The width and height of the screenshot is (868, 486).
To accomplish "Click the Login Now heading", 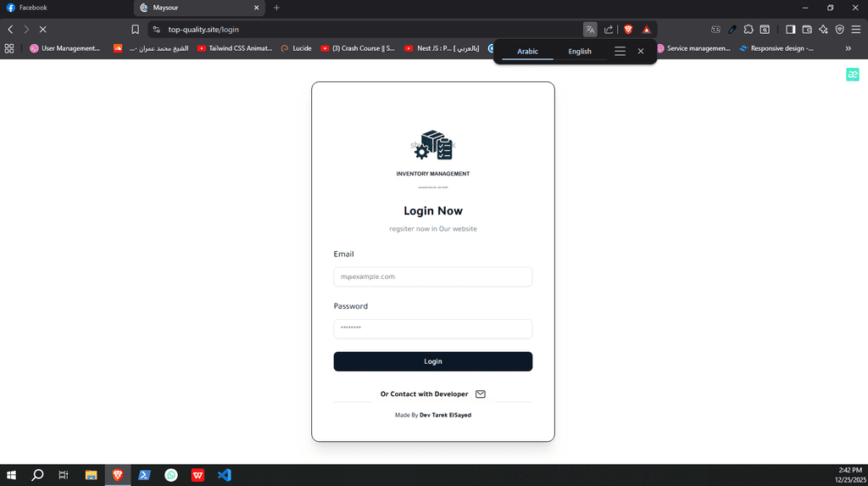I will (433, 210).
